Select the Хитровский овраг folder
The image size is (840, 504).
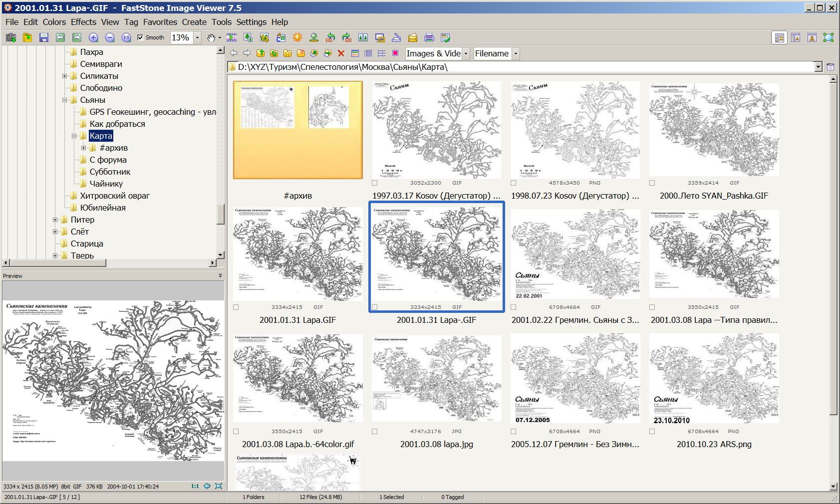pos(114,196)
